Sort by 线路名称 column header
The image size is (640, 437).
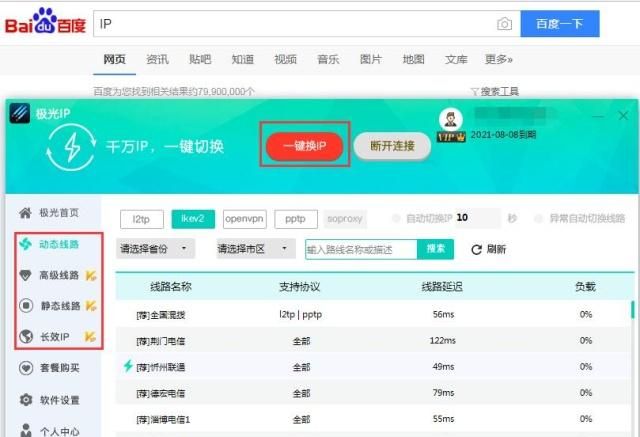pos(171,286)
